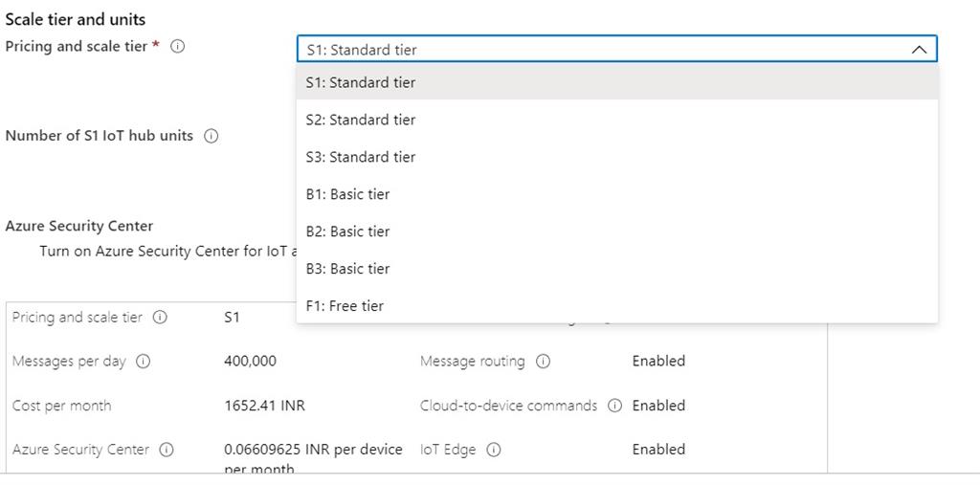Screen dimensions: 980x485
Task: Click the 400,000 messages per day value
Action: point(250,362)
